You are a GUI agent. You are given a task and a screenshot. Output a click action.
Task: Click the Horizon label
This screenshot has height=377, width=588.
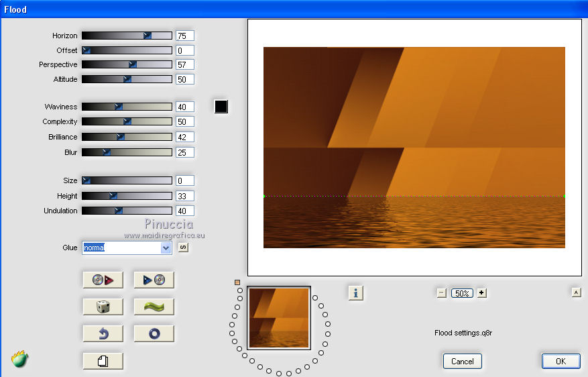64,36
